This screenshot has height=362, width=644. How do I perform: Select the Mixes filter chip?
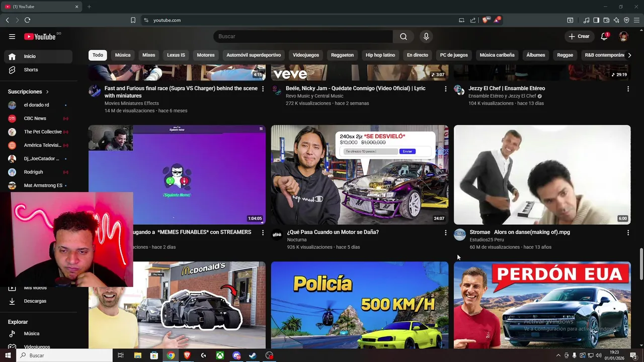pos(149,55)
